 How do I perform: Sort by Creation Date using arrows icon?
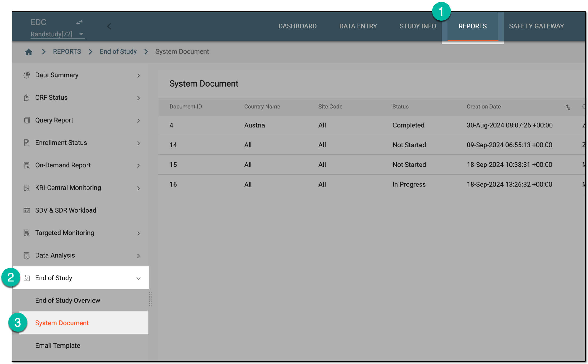[x=568, y=107]
